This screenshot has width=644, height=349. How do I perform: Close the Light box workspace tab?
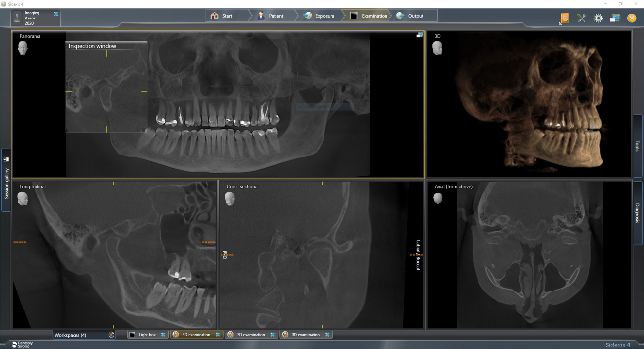pyautogui.click(x=163, y=335)
